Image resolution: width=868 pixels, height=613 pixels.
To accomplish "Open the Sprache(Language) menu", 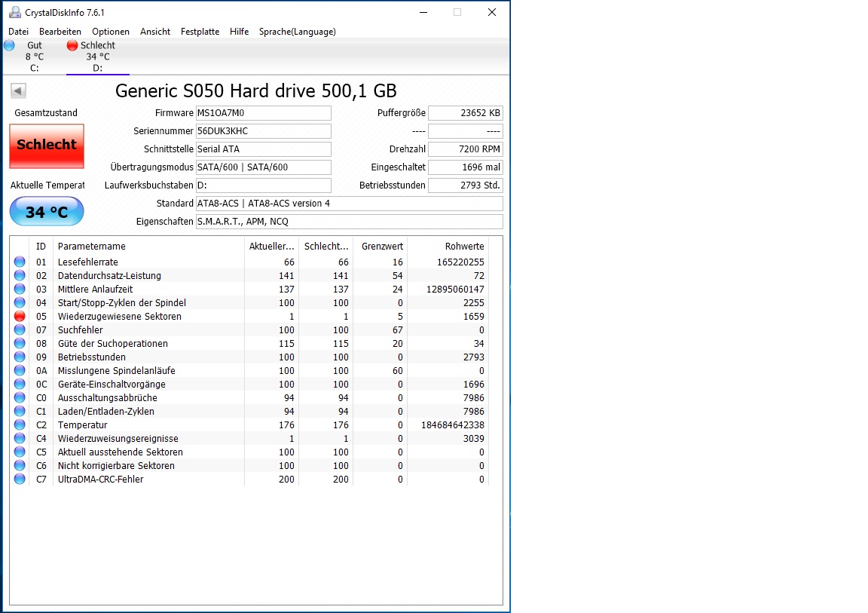I will click(x=298, y=32).
